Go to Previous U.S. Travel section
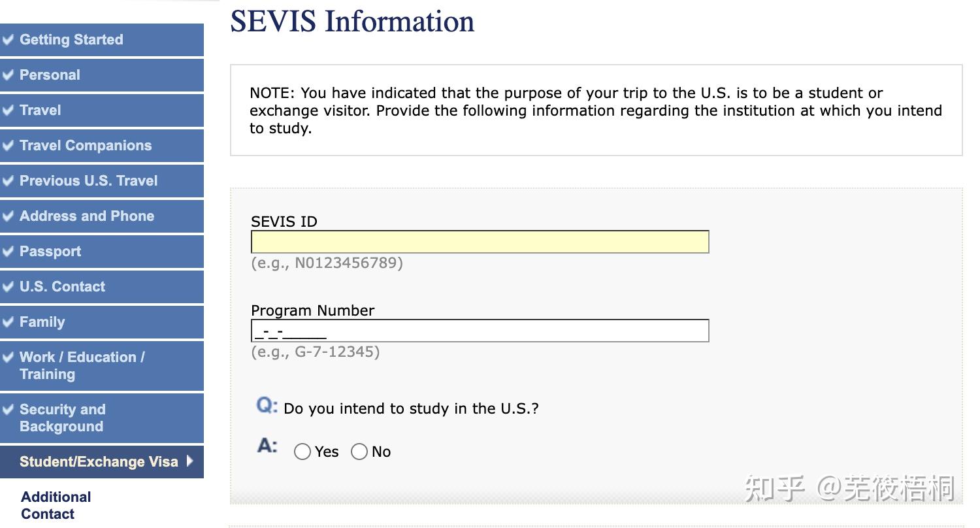 (88, 180)
